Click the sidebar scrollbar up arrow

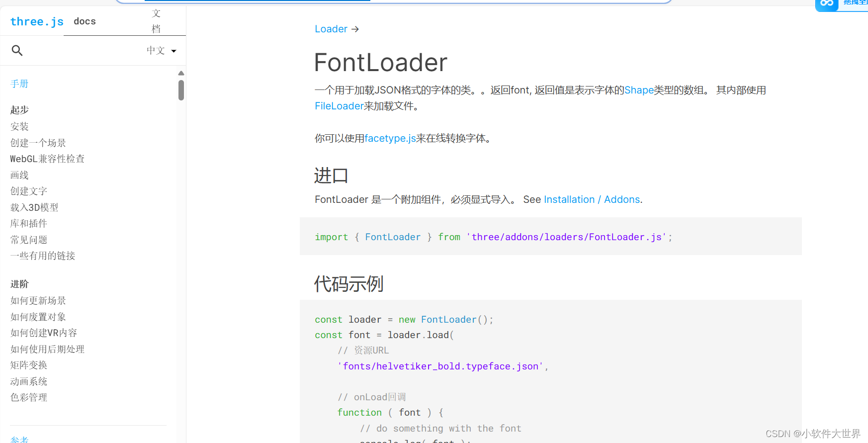coord(181,73)
